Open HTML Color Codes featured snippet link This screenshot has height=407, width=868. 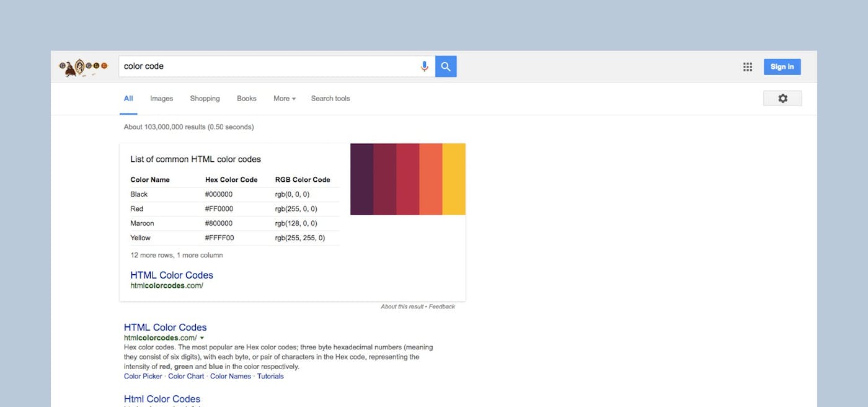[172, 275]
